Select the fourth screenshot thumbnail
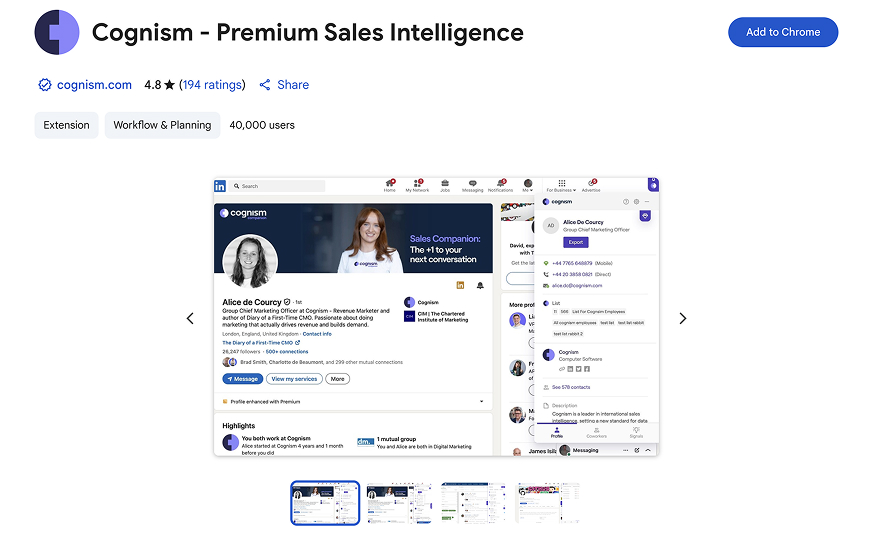Viewport: 878px width, 543px height. [548, 503]
